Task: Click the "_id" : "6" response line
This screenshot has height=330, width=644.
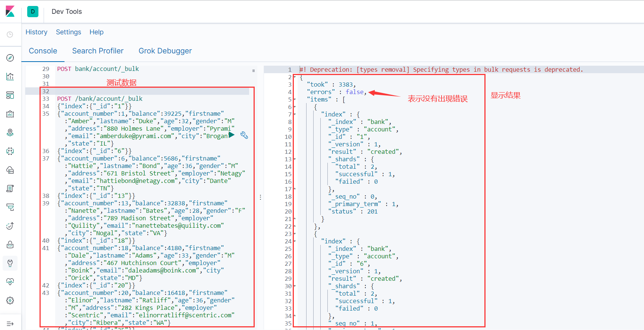Action: 349,264
